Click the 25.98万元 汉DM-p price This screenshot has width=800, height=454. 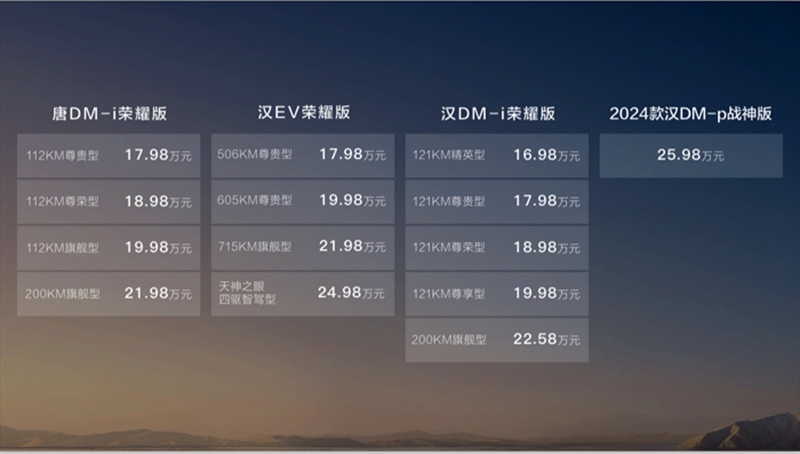[x=690, y=155]
